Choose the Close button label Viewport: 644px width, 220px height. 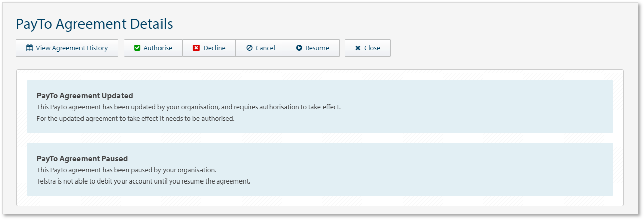point(372,48)
